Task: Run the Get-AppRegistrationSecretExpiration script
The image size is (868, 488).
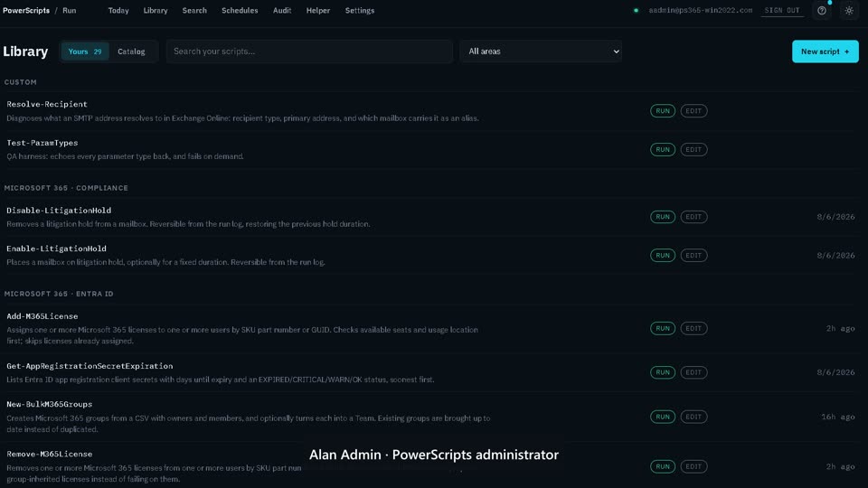Action: [x=663, y=372]
